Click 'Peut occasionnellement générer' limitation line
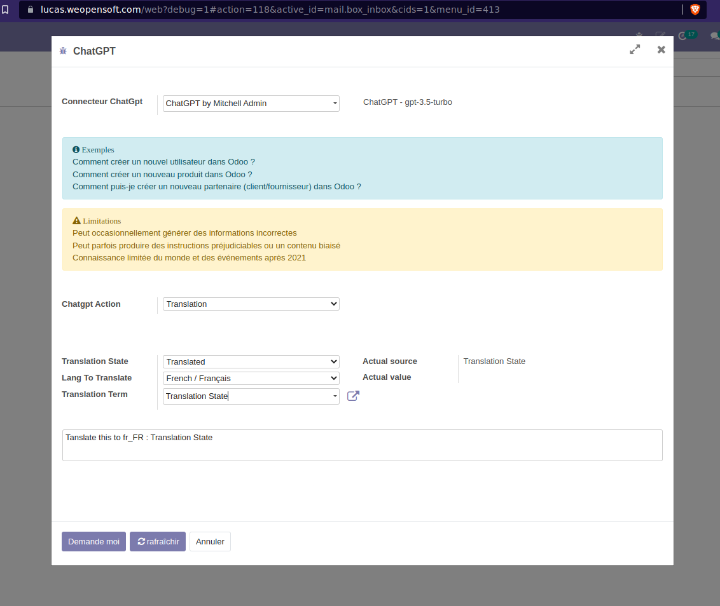 pyautogui.click(x=184, y=233)
